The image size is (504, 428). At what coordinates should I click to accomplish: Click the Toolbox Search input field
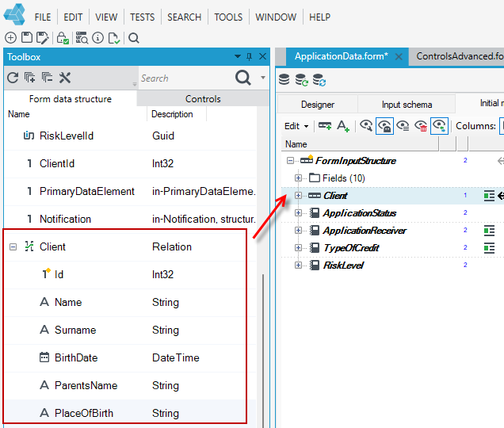point(186,78)
